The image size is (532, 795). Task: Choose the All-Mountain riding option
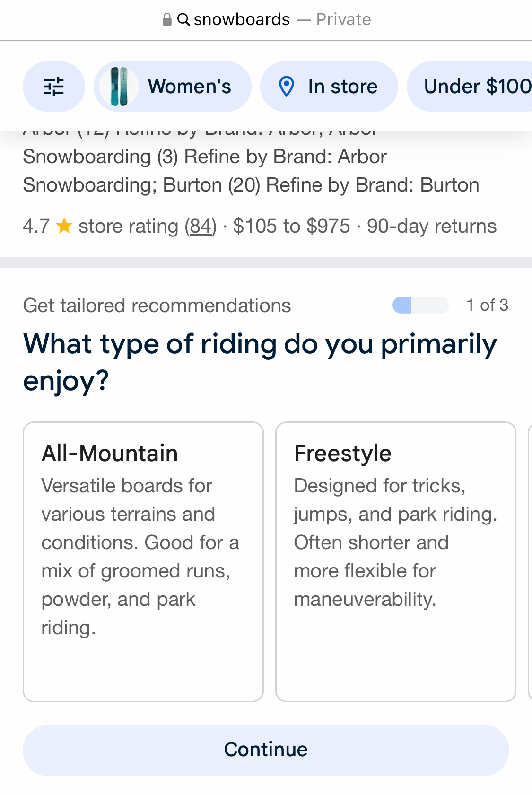tap(143, 561)
